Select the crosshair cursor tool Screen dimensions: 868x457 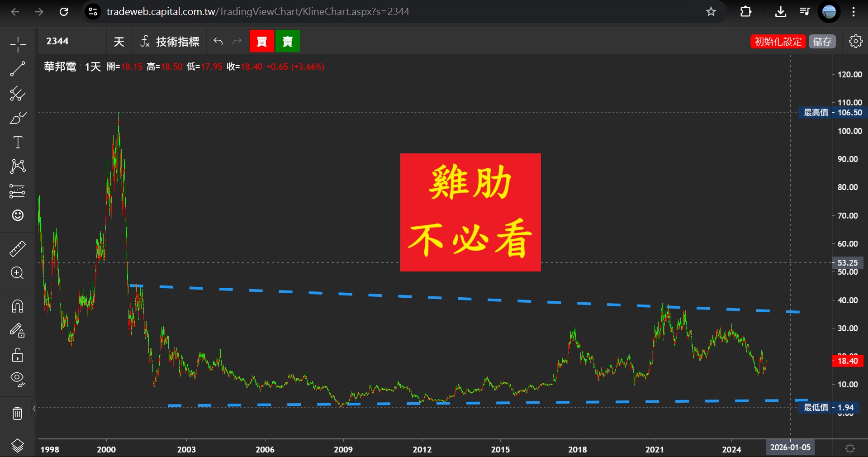pyautogui.click(x=18, y=44)
